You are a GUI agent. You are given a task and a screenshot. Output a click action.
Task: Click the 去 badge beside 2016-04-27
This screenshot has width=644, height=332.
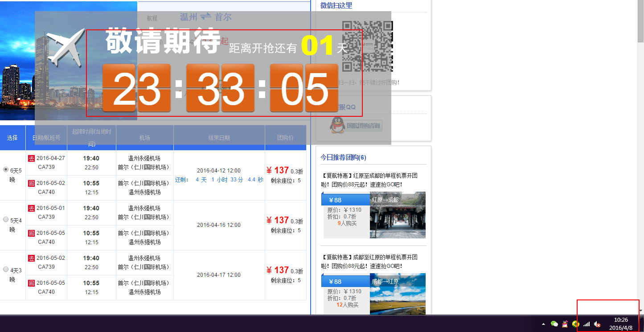(x=31, y=158)
